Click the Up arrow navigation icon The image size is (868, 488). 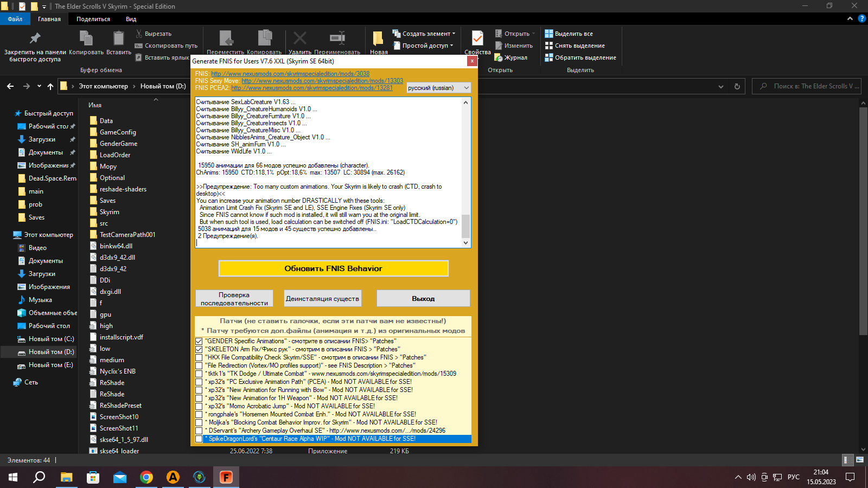pos(50,86)
